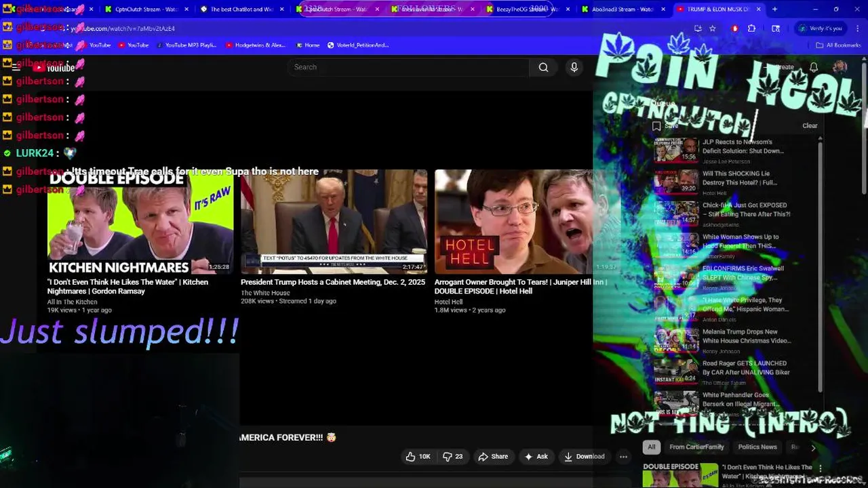Viewport: 868px width, 488px height.
Task: Open Kitchen Nightmares DOUBLE EPISODE thumbnail
Action: [x=140, y=222]
